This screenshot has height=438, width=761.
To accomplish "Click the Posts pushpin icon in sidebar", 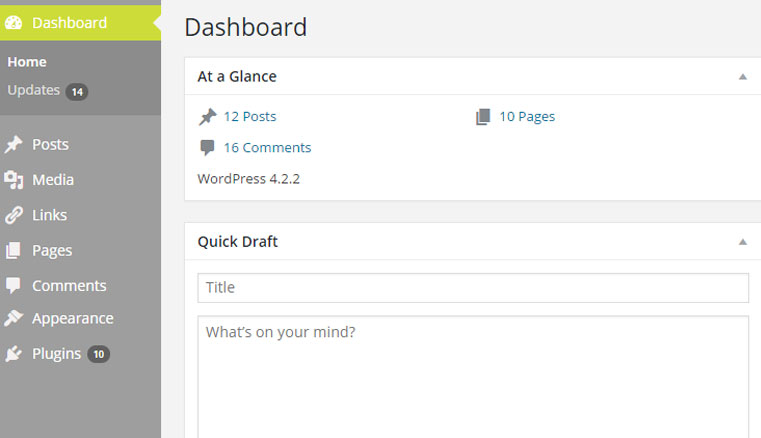I will 14,144.
